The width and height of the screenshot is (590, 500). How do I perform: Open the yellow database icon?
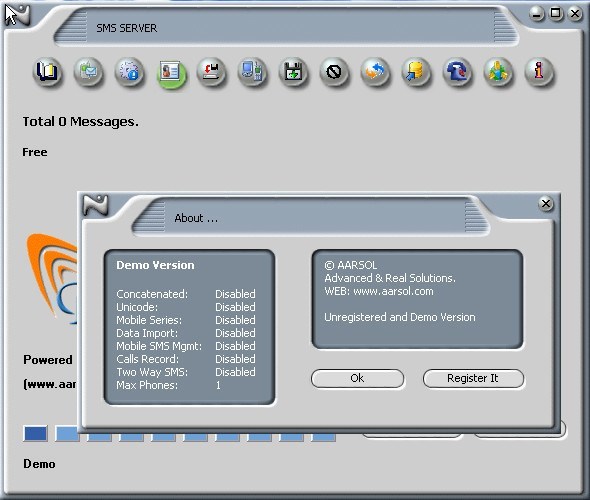[x=416, y=72]
